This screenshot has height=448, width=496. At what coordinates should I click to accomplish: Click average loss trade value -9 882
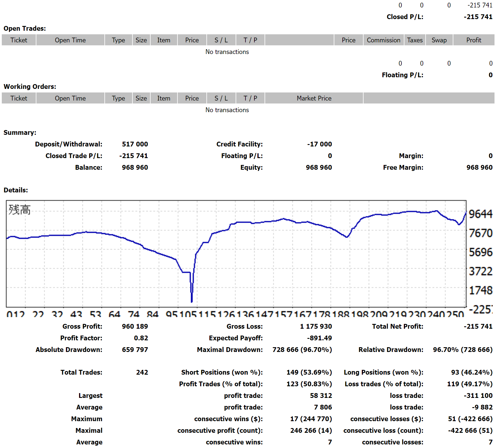482,407
